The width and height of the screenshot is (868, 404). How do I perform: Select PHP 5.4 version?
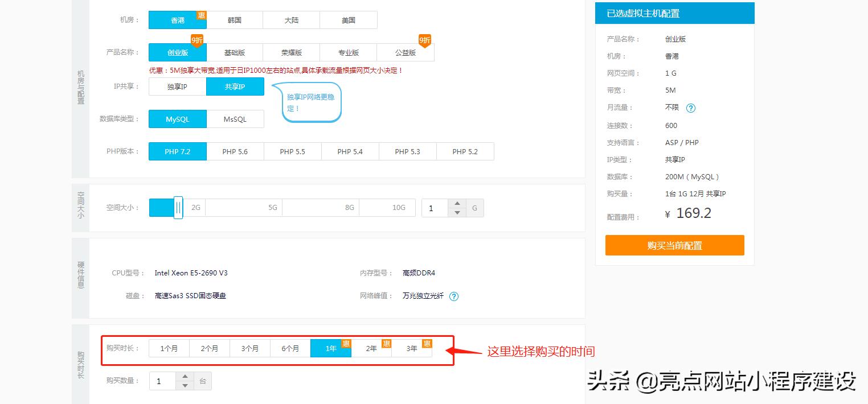click(x=350, y=151)
